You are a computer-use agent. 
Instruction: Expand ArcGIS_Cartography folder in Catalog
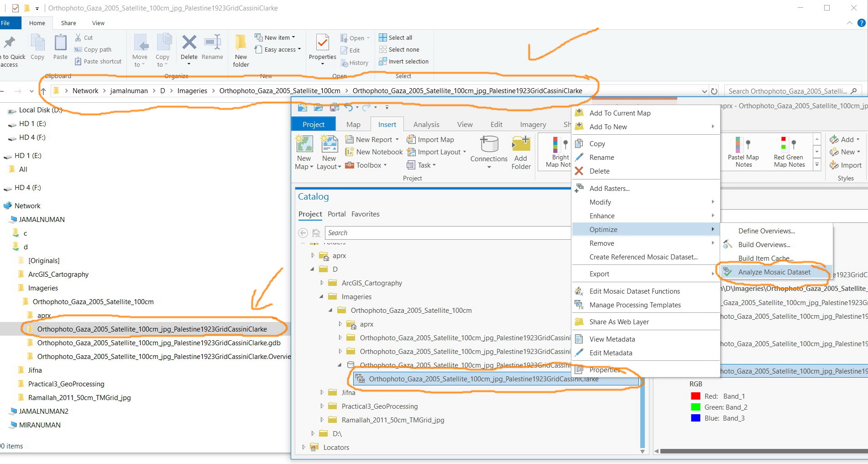pos(322,283)
